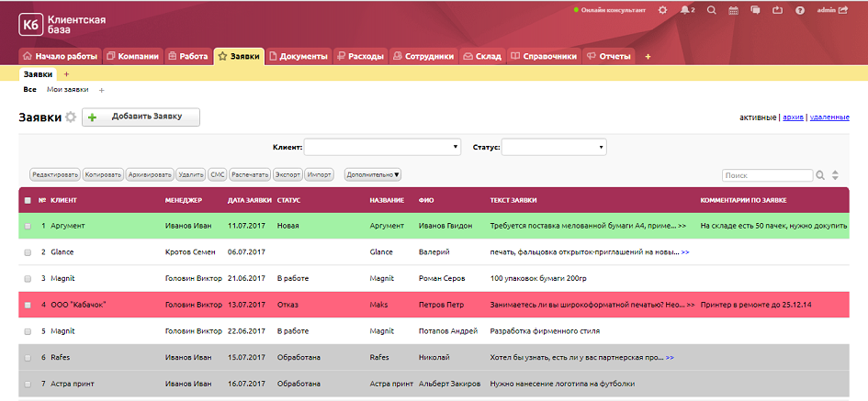Open the notifications bell icon
The height and width of the screenshot is (401, 868).
coord(684,10)
